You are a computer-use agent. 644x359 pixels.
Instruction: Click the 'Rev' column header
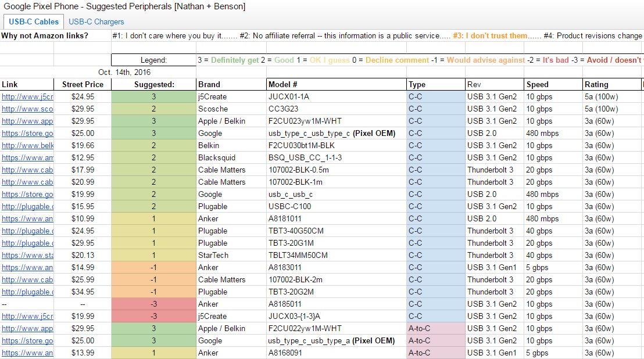tap(495, 84)
